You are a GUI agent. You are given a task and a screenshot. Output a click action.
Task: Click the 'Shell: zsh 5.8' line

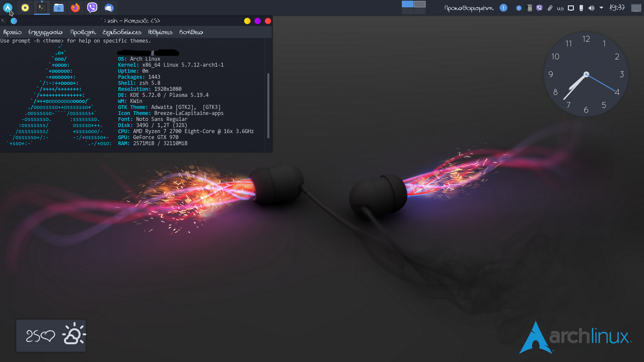pos(139,83)
